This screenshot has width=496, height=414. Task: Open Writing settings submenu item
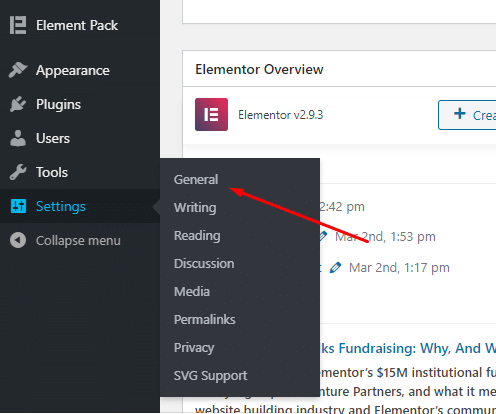195,208
